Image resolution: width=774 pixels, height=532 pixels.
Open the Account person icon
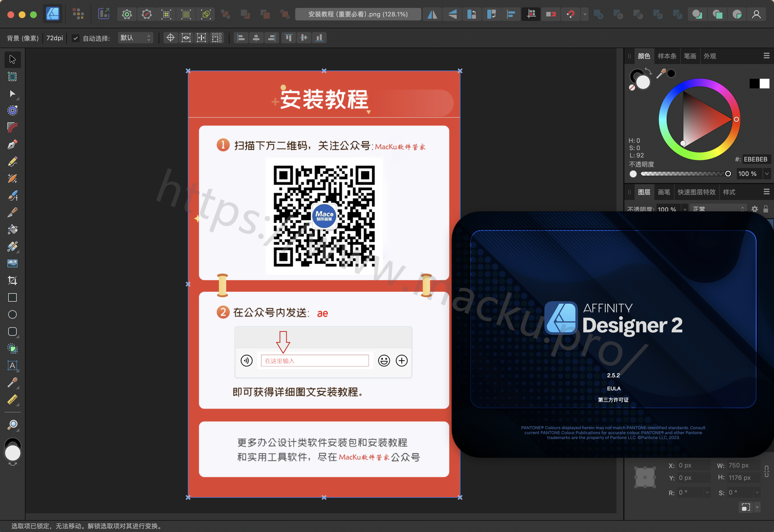756,14
